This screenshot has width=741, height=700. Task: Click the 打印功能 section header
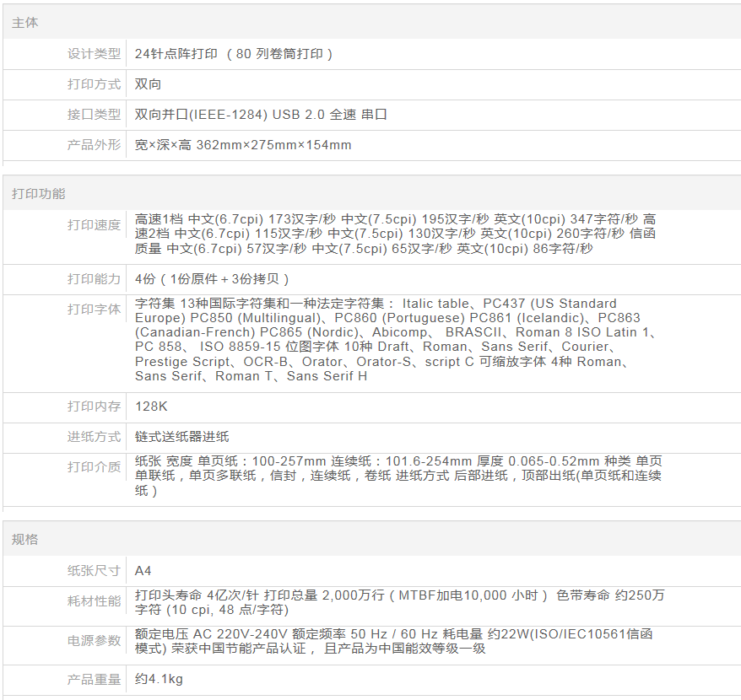(x=38, y=193)
